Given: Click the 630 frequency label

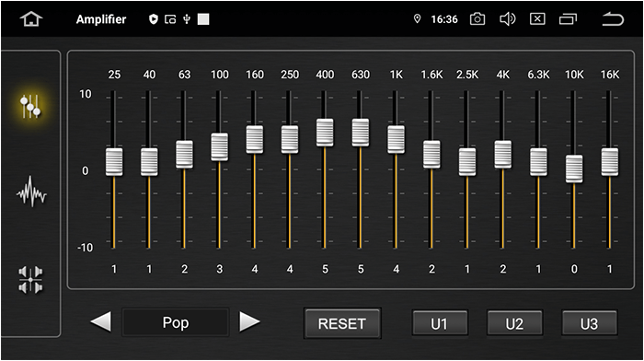Looking at the screenshot, I should pyautogui.click(x=361, y=75).
